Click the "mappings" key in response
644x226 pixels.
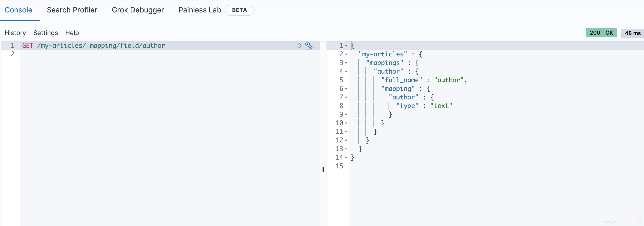click(x=385, y=63)
